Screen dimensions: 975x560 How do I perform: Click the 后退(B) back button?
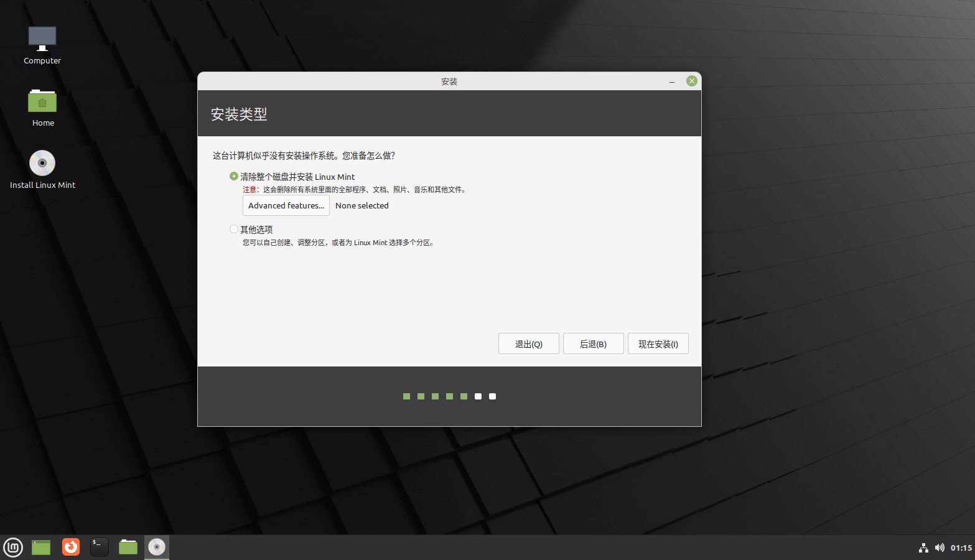[x=594, y=343]
